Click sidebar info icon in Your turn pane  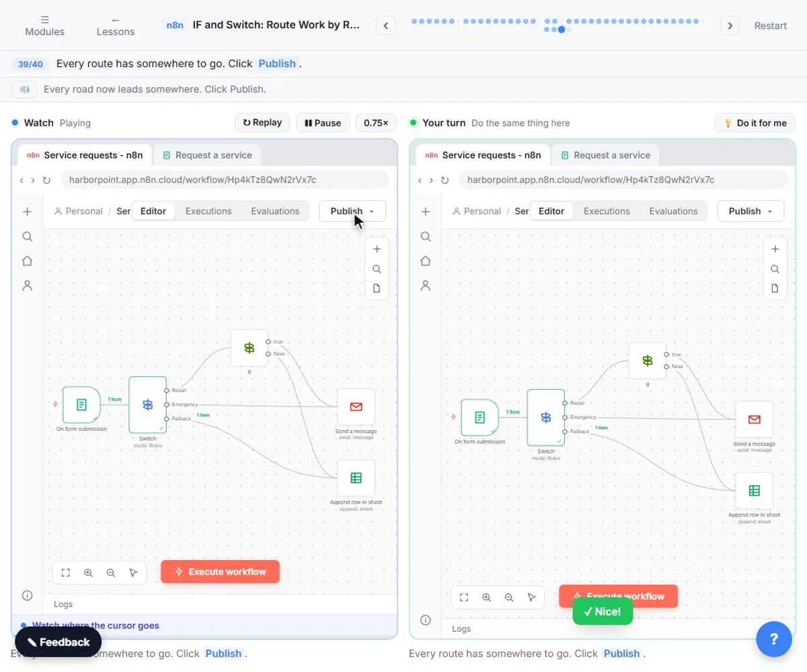[425, 620]
